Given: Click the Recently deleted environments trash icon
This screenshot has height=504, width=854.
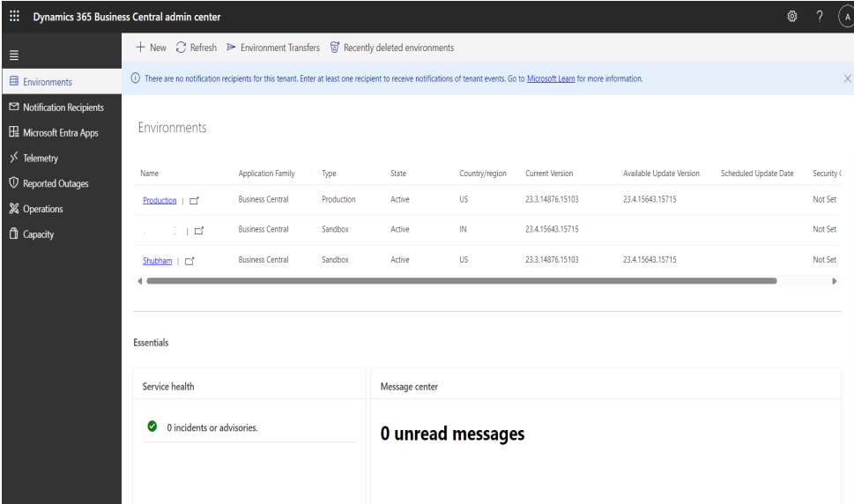Looking at the screenshot, I should 334,48.
